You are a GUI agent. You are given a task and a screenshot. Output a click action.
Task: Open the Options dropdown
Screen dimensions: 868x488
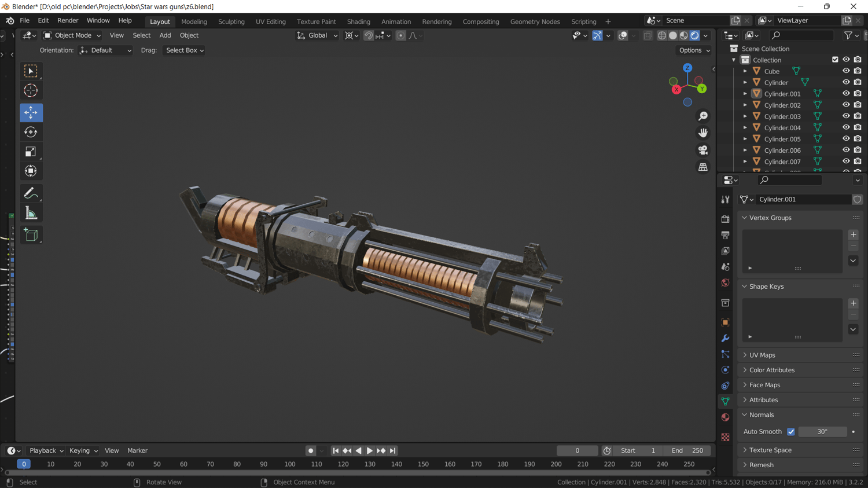[694, 50]
